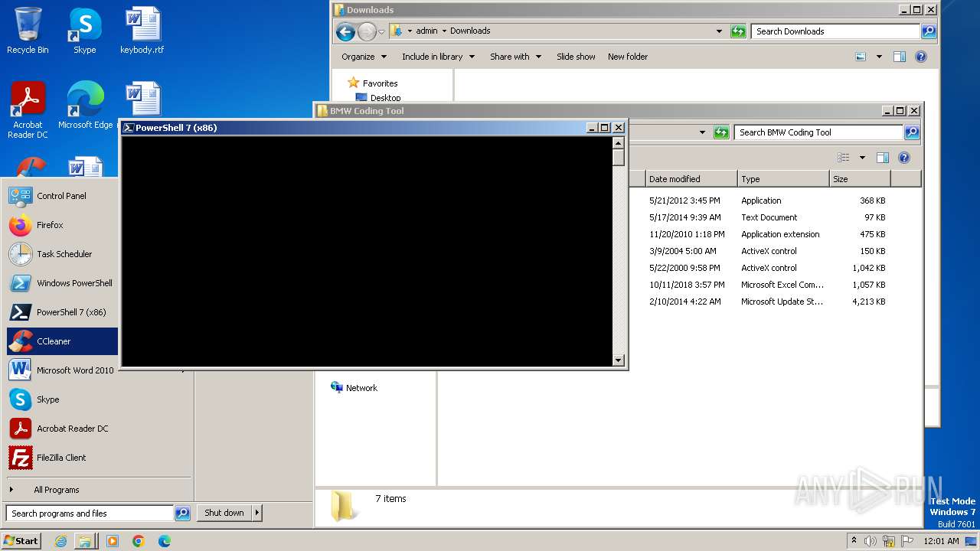Refresh the BMW Coding Tool folder
980x551 pixels.
[721, 132]
